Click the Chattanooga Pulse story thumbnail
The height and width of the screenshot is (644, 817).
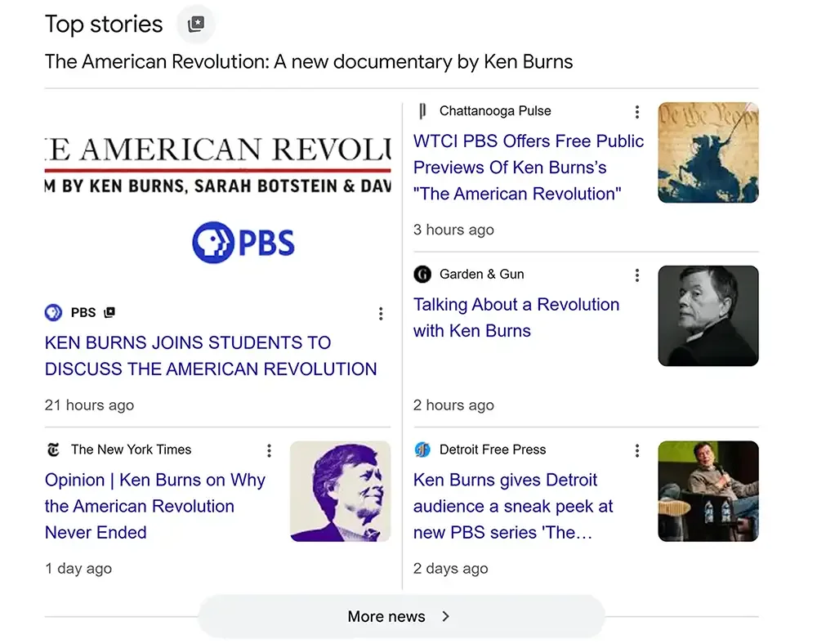coord(708,153)
